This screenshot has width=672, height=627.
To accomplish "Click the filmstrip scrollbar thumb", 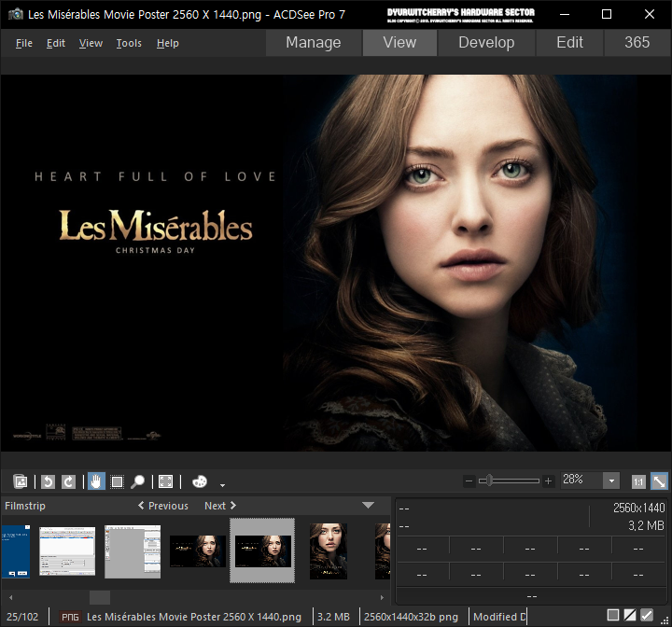I will click(x=100, y=597).
